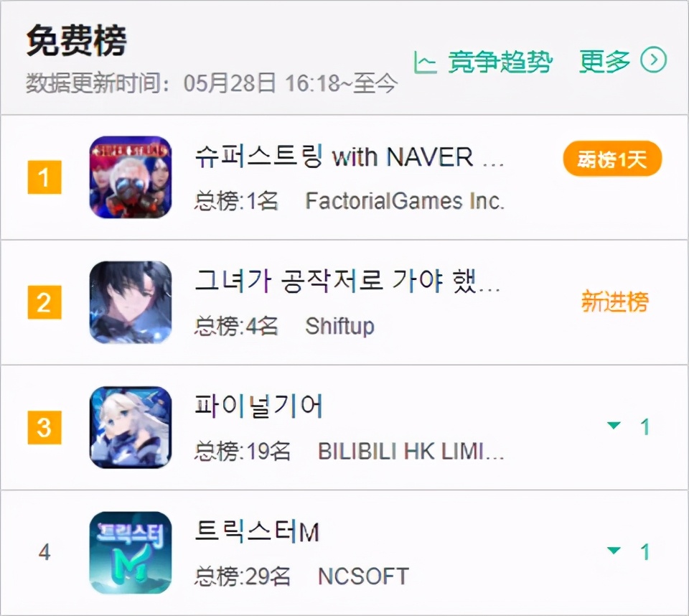Click the FactorialGames Inc. publisher name
689x616 pixels.
(405, 201)
